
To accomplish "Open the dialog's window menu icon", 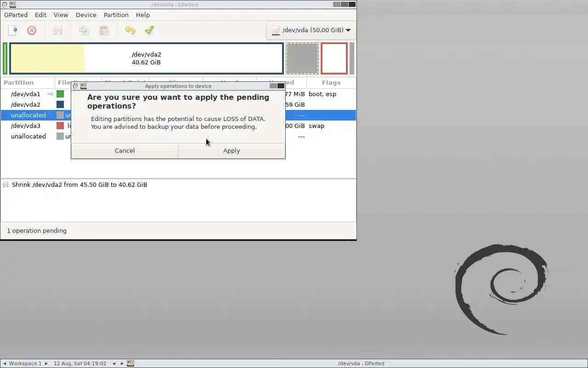I will pyautogui.click(x=76, y=86).
